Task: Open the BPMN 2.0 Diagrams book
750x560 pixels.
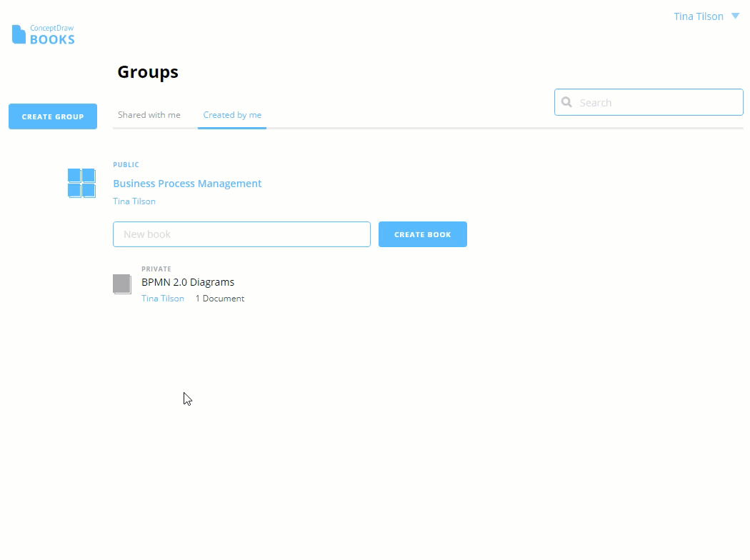Action: [187, 282]
